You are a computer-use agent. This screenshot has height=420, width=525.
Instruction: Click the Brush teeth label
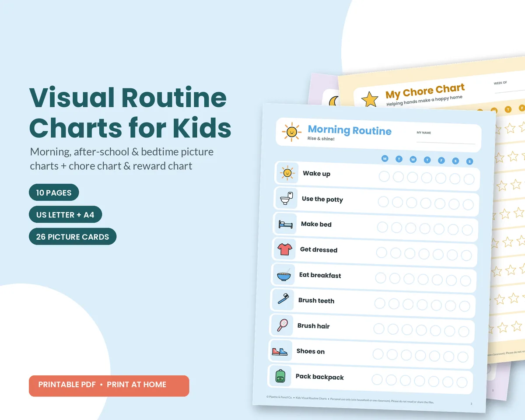(x=316, y=301)
